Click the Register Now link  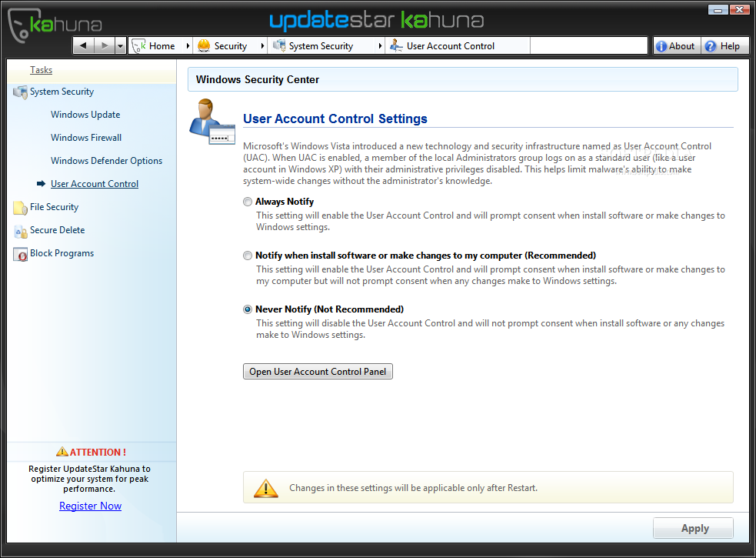pyautogui.click(x=90, y=506)
